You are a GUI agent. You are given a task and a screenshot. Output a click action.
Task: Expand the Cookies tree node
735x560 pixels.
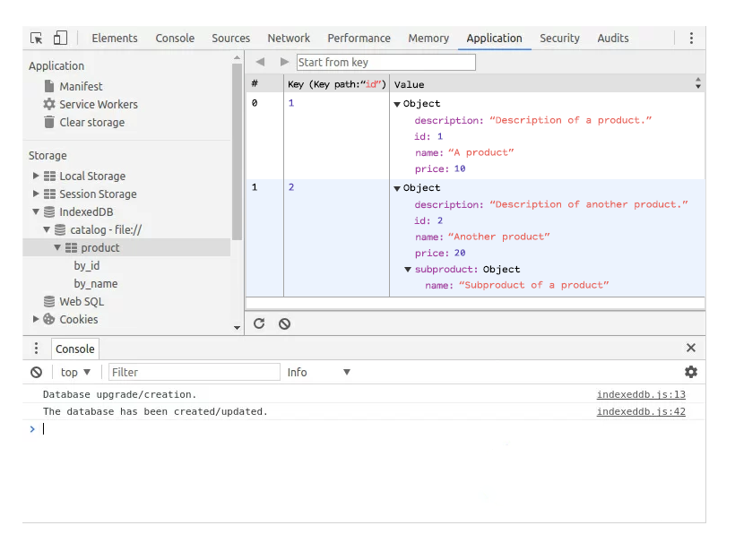pyautogui.click(x=36, y=319)
